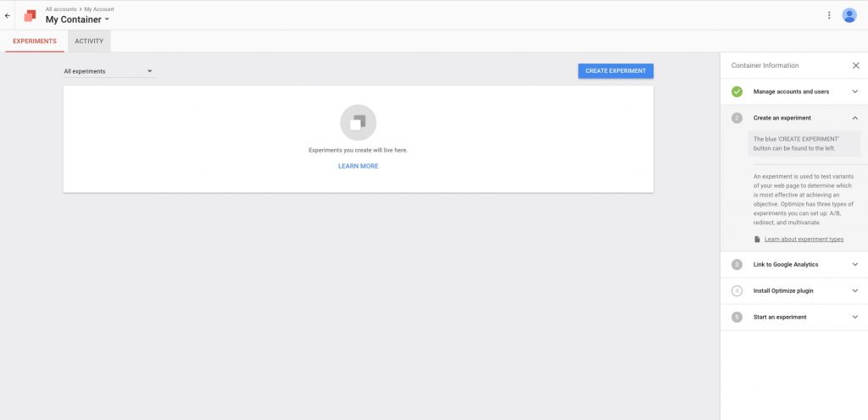Click the step 5 number circle
This screenshot has height=420, width=868.
737,318
